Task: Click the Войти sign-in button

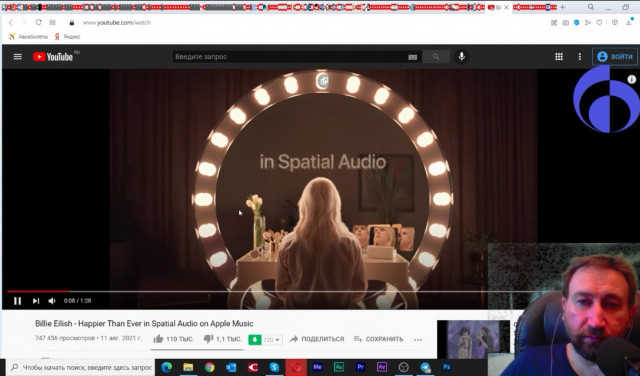Action: [x=615, y=57]
